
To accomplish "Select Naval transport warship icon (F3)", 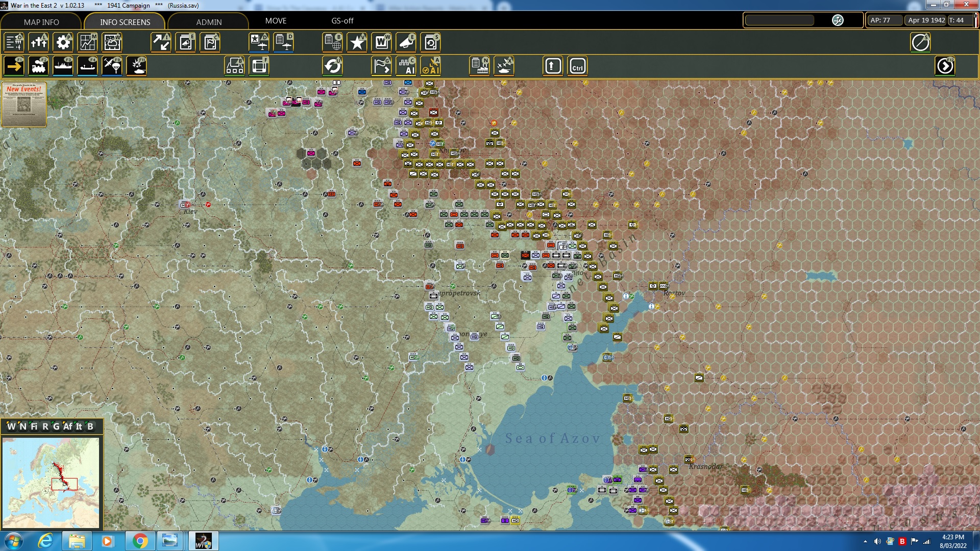I will click(x=63, y=66).
